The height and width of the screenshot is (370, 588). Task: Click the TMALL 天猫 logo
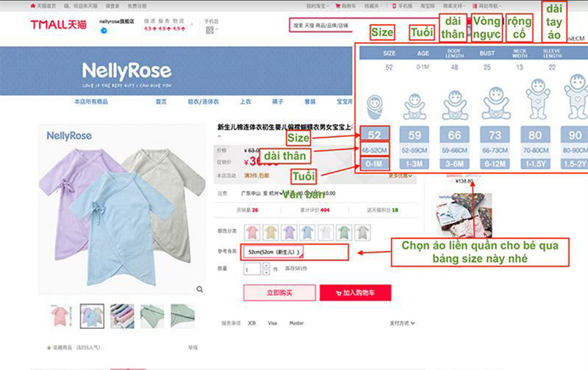59,25
